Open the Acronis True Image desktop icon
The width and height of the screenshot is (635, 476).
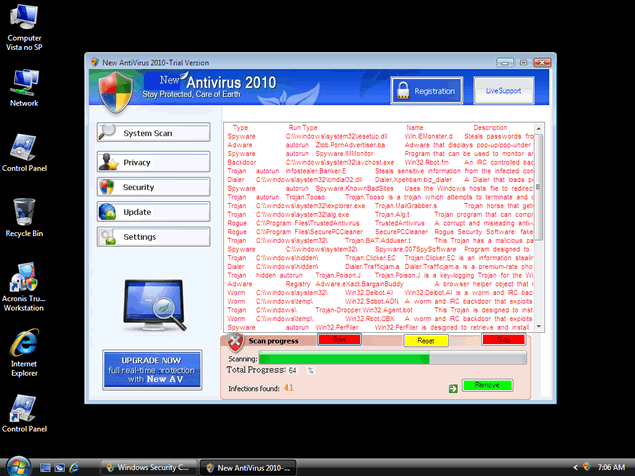coord(24,283)
